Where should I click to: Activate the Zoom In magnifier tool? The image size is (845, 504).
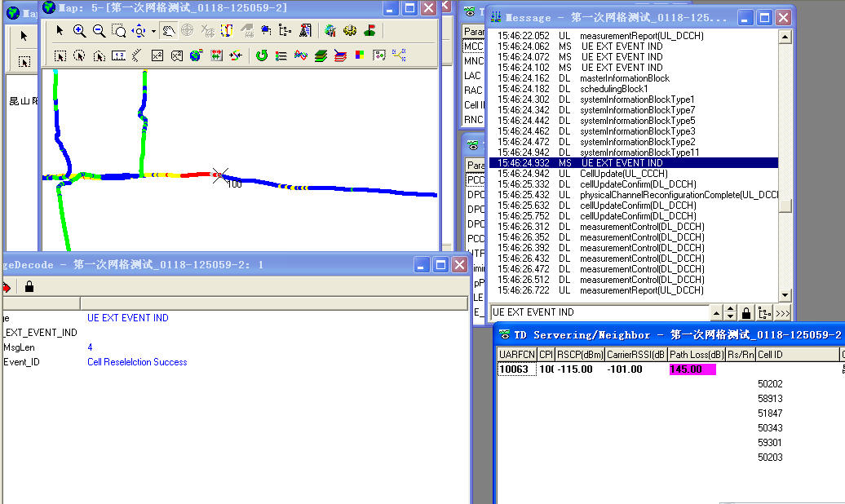[79, 31]
